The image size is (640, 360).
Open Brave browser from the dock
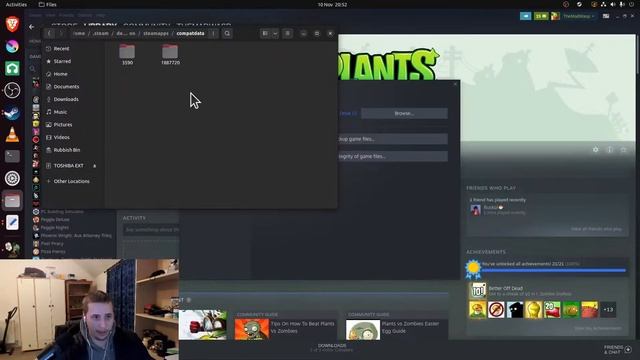12,24
